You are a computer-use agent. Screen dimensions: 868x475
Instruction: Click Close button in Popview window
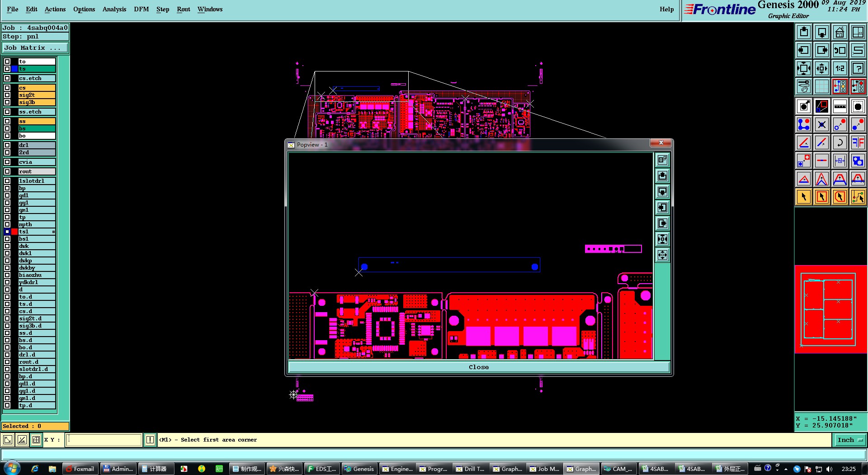[x=479, y=367]
